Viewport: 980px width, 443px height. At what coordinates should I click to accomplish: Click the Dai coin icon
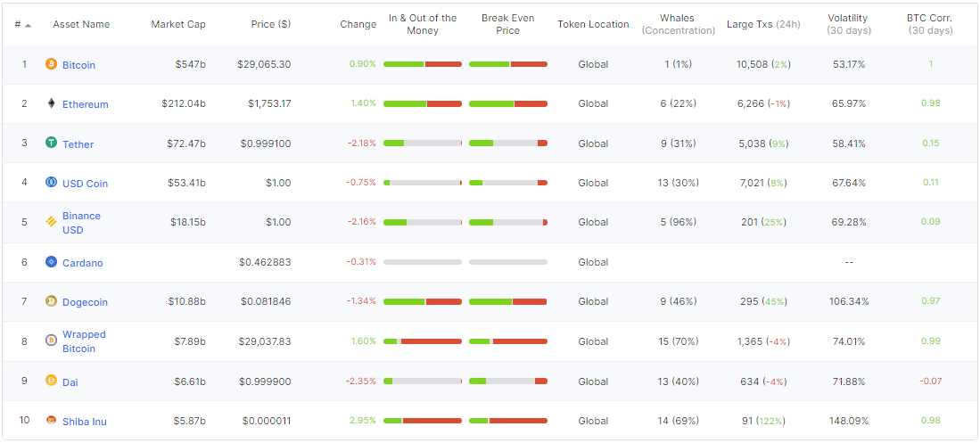pyautogui.click(x=51, y=381)
